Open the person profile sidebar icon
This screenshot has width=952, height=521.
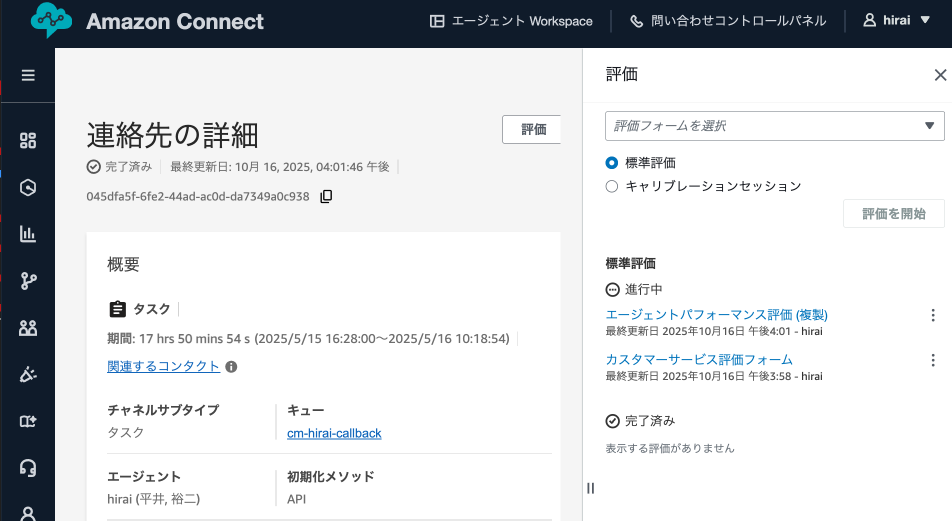[x=28, y=514]
